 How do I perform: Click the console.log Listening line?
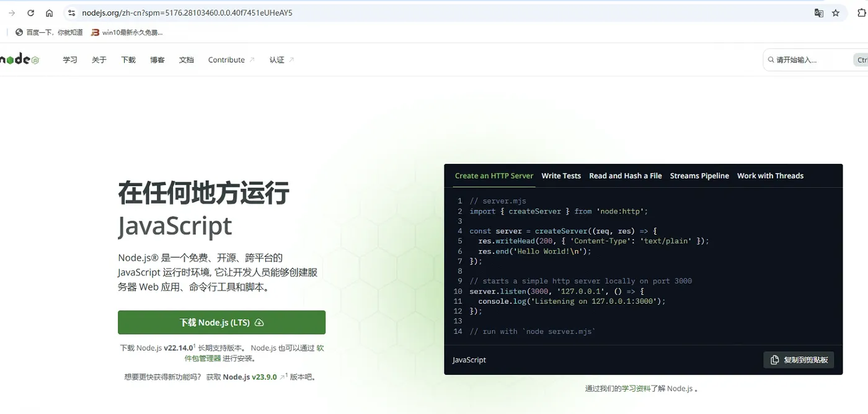pyautogui.click(x=572, y=301)
